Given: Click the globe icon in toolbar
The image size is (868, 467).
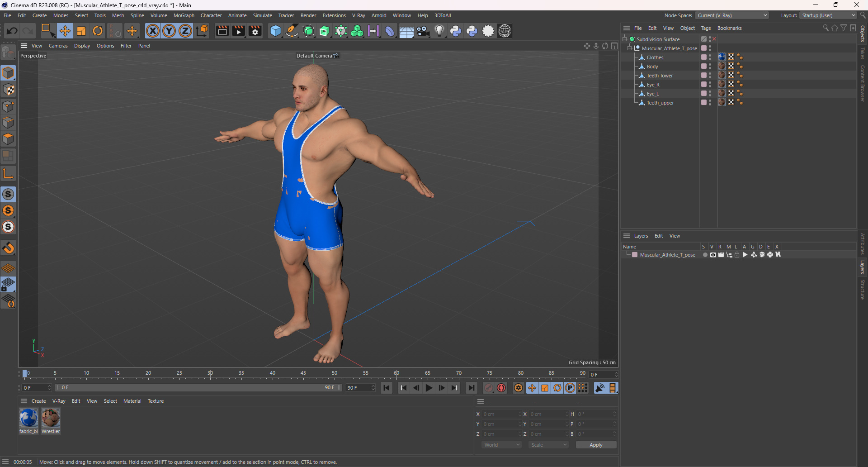Looking at the screenshot, I should [x=505, y=31].
